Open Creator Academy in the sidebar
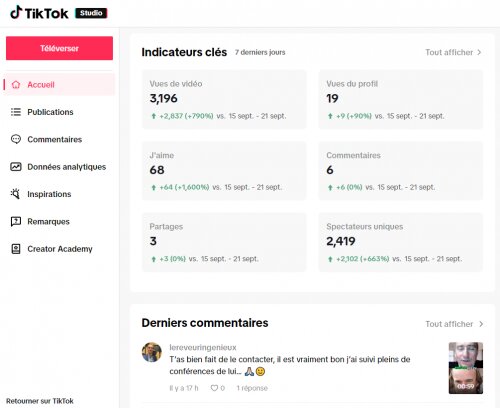 (60, 249)
